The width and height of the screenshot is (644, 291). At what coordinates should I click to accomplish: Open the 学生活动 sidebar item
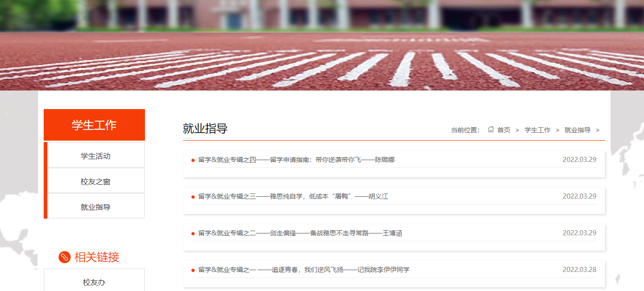tap(95, 156)
